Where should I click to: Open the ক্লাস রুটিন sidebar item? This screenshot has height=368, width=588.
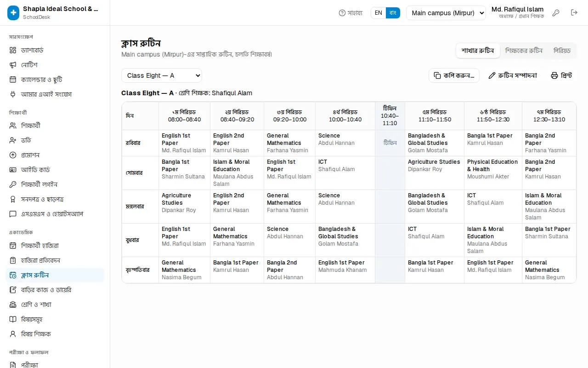tap(55, 275)
